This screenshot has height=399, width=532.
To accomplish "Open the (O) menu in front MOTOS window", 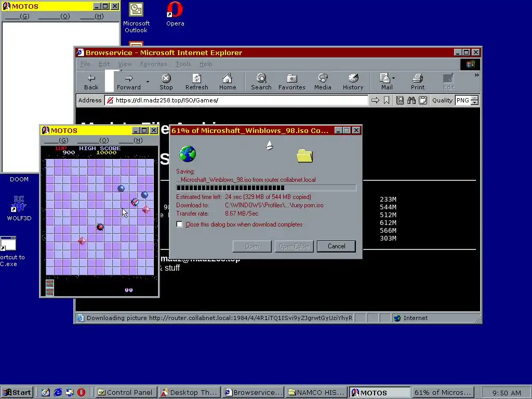I will pos(93,140).
